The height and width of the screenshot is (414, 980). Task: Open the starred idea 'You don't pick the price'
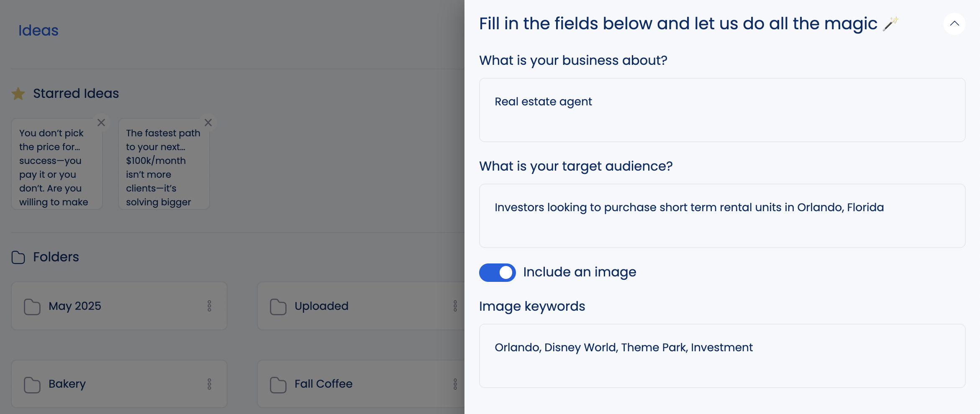54,167
